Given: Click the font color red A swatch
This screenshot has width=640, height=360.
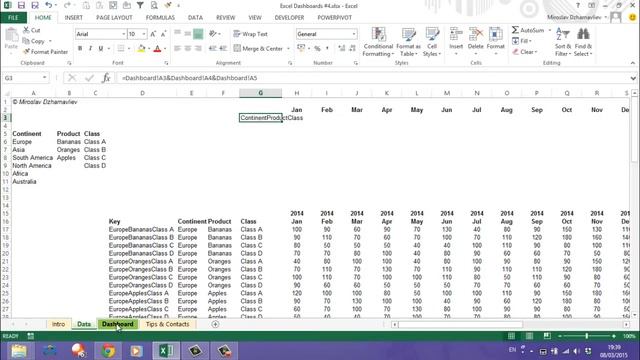Looking at the screenshot, I should coord(157,49).
